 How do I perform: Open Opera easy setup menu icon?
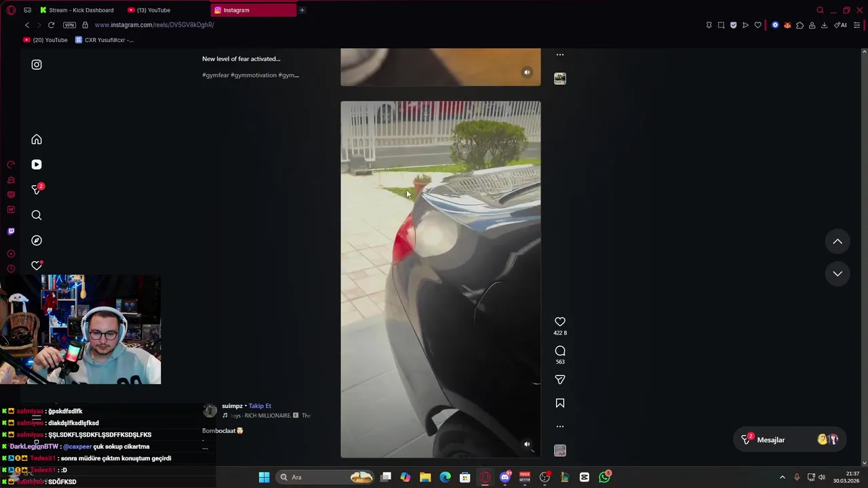pos(857,25)
